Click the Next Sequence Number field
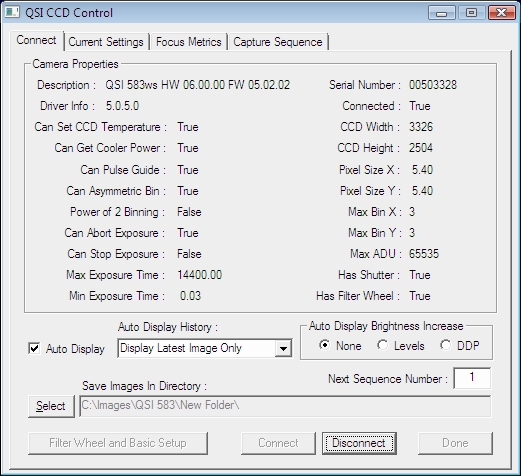 tap(472, 378)
